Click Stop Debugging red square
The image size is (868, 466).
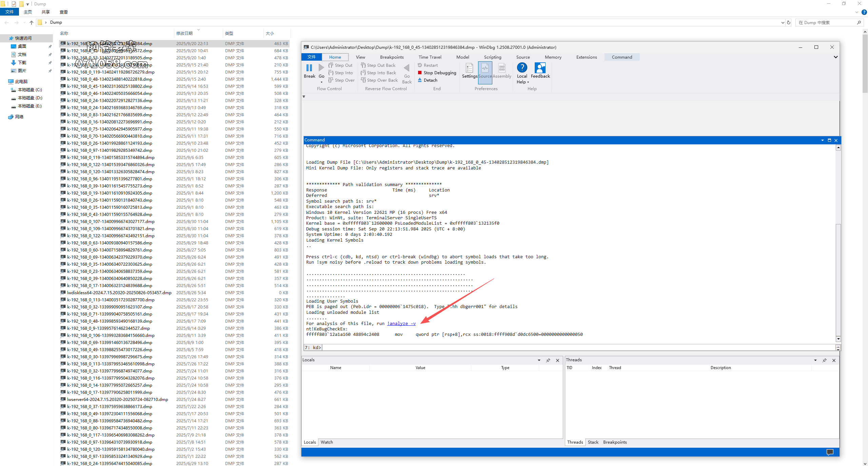pos(420,73)
